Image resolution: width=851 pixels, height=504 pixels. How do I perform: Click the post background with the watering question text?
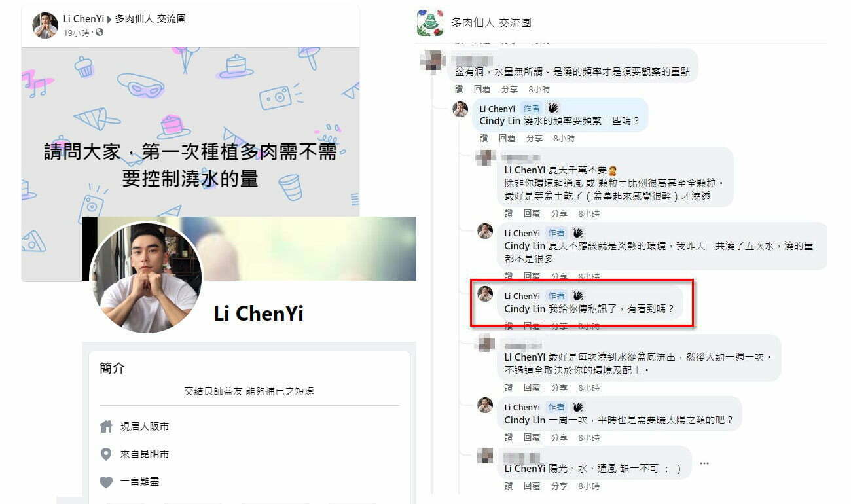pyautogui.click(x=190, y=131)
